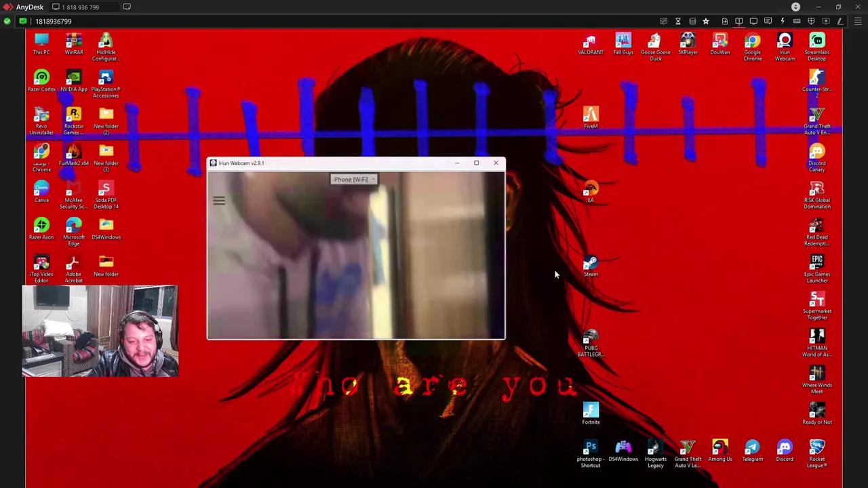This screenshot has height=488, width=868.
Task: Click the green connection status checkmark
Action: click(7, 21)
